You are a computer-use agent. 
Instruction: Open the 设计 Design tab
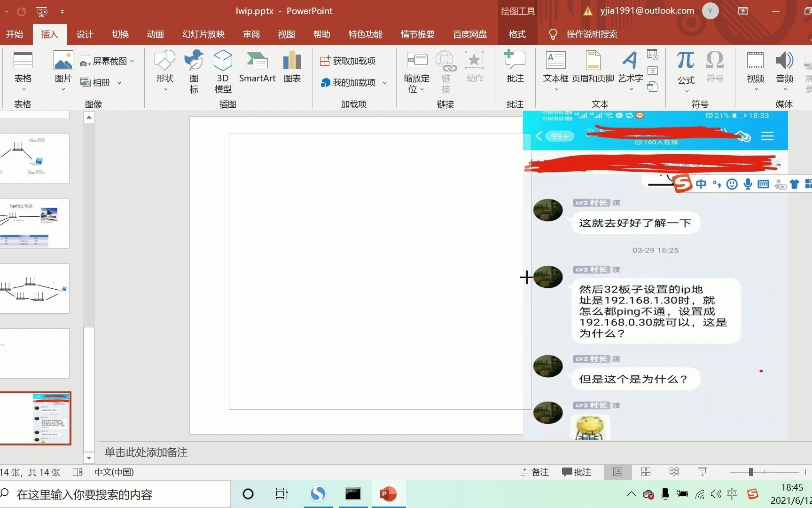pyautogui.click(x=85, y=34)
